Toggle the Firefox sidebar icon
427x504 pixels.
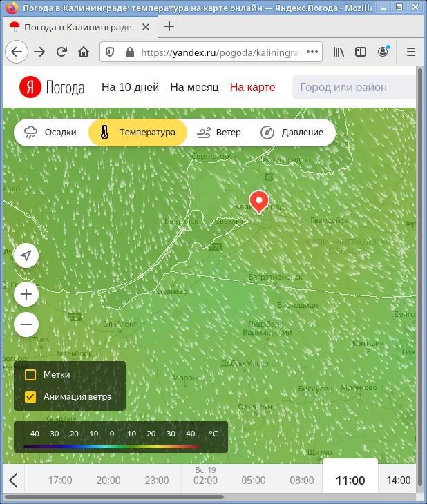[361, 52]
